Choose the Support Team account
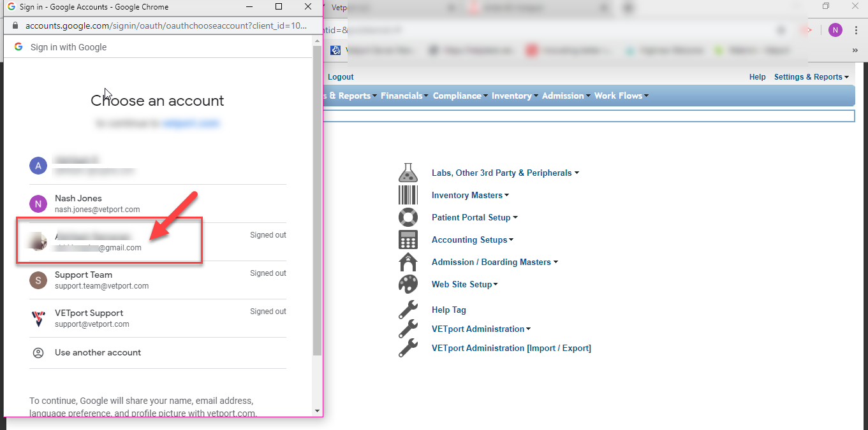The height and width of the screenshot is (430, 868). click(x=158, y=280)
